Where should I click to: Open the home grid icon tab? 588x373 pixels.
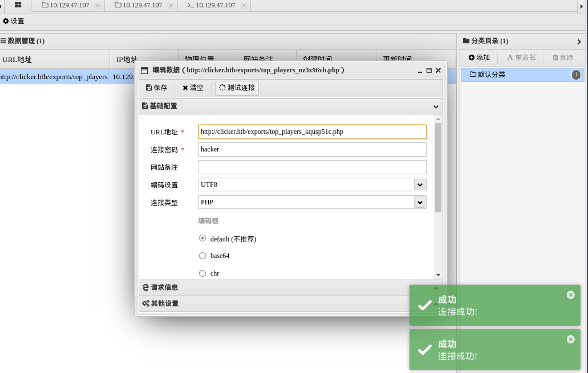coord(18,5)
